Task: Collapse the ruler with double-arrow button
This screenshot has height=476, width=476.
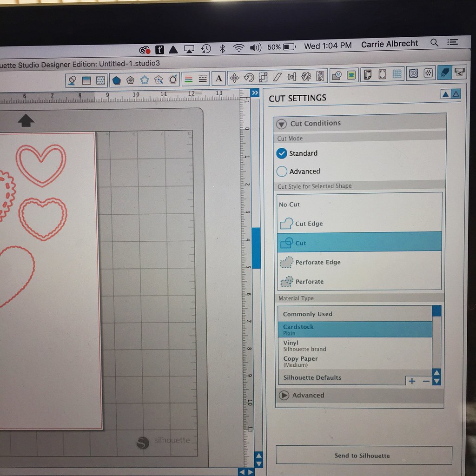Action: coord(255,93)
